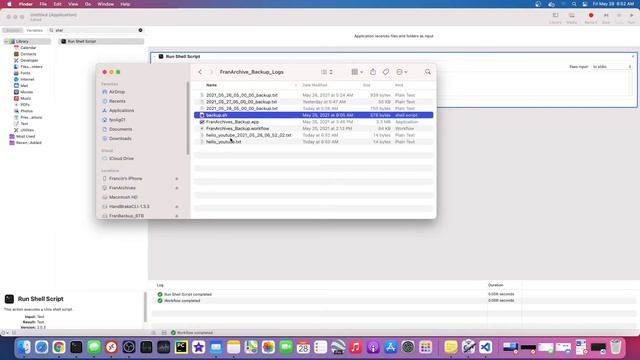The width and height of the screenshot is (640, 360).
Task: Select Utilities in Automator Library
Action: [27, 130]
